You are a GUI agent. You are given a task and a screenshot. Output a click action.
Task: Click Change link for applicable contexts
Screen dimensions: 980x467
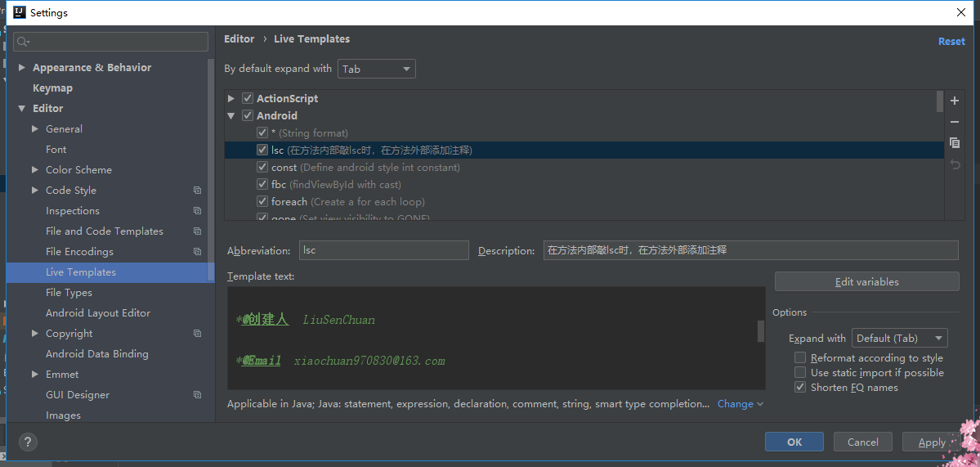[741, 404]
